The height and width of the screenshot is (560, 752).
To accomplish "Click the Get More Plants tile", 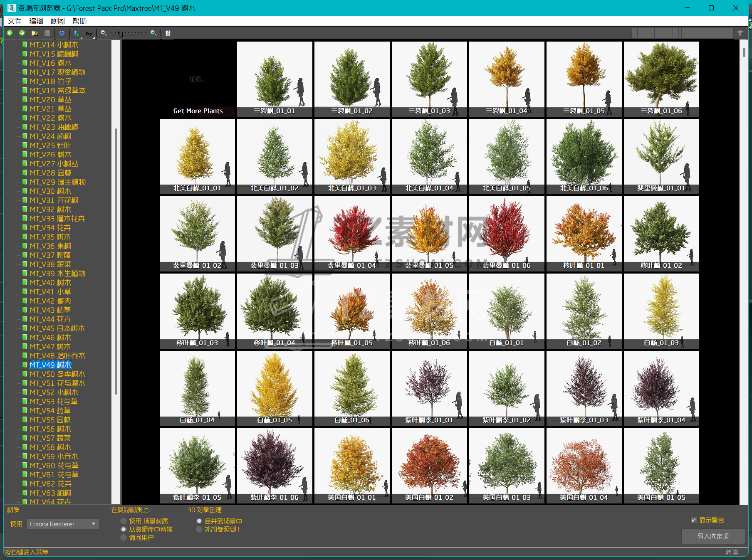I will [198, 79].
